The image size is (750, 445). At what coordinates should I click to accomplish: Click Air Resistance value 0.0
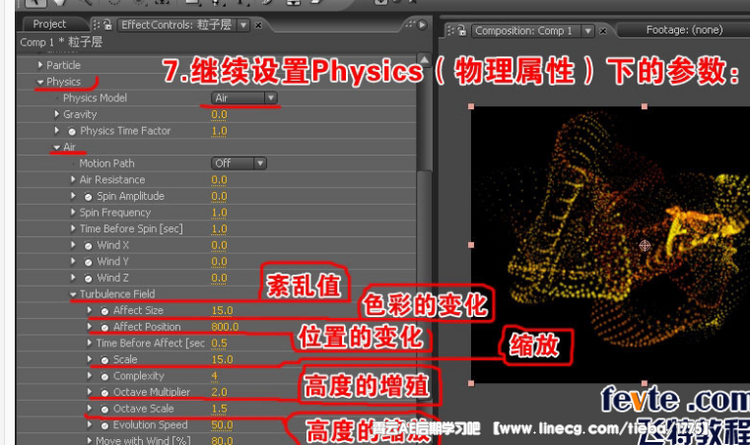(x=219, y=180)
